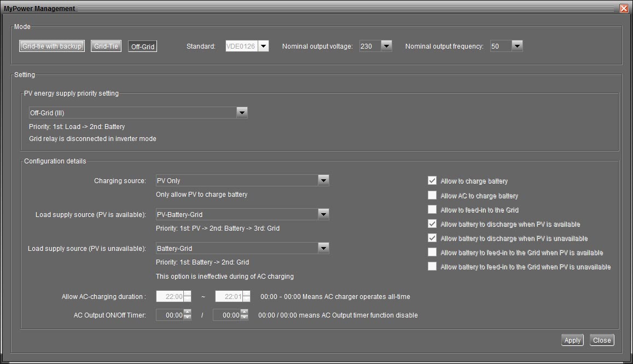This screenshot has height=364, width=633.
Task: Click 'This option is ineffective during of AC charging'
Action: [x=225, y=277]
